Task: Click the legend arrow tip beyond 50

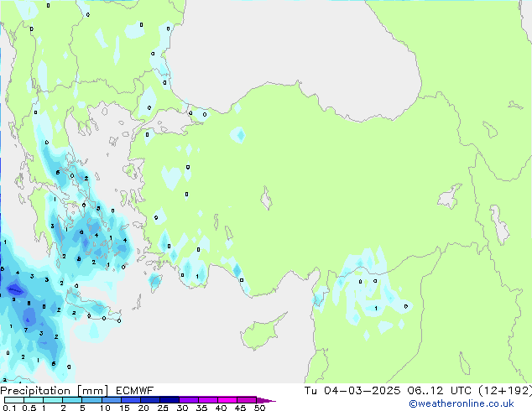Action: 266,400
